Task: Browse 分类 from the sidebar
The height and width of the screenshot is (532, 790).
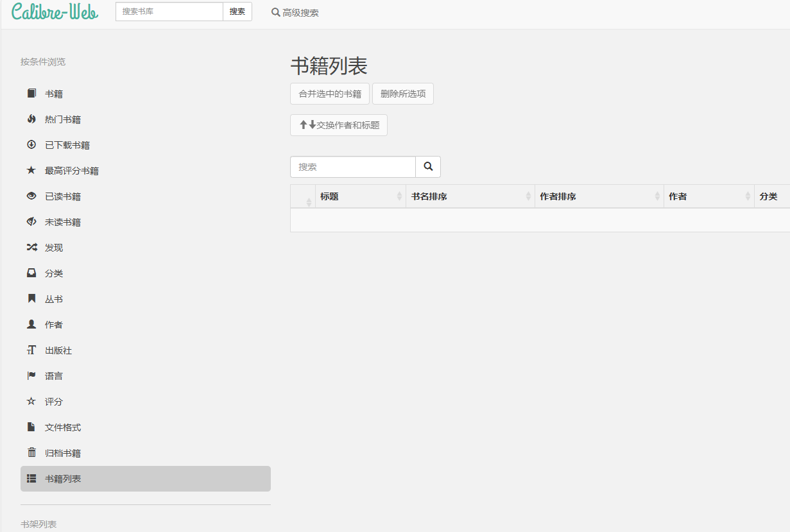Action: (146, 273)
